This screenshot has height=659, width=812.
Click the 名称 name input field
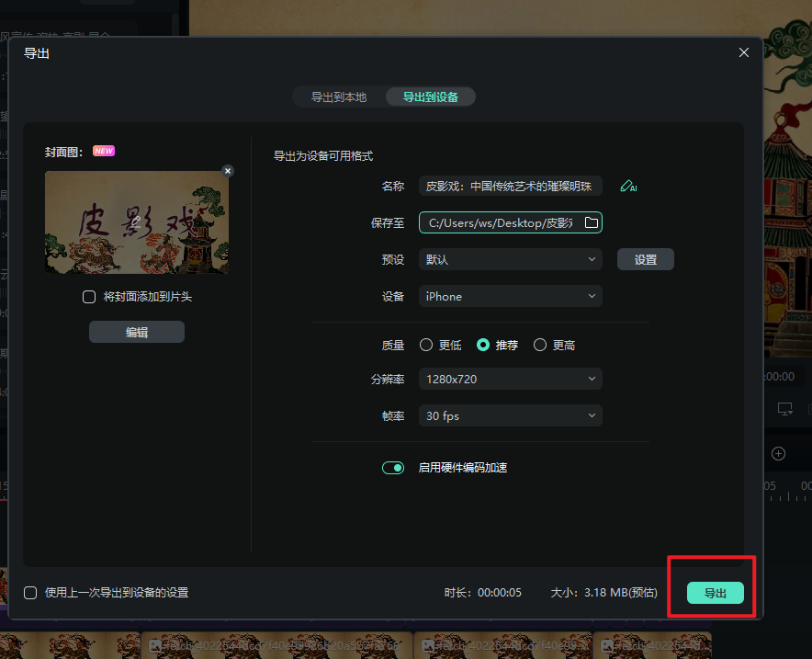(x=510, y=187)
